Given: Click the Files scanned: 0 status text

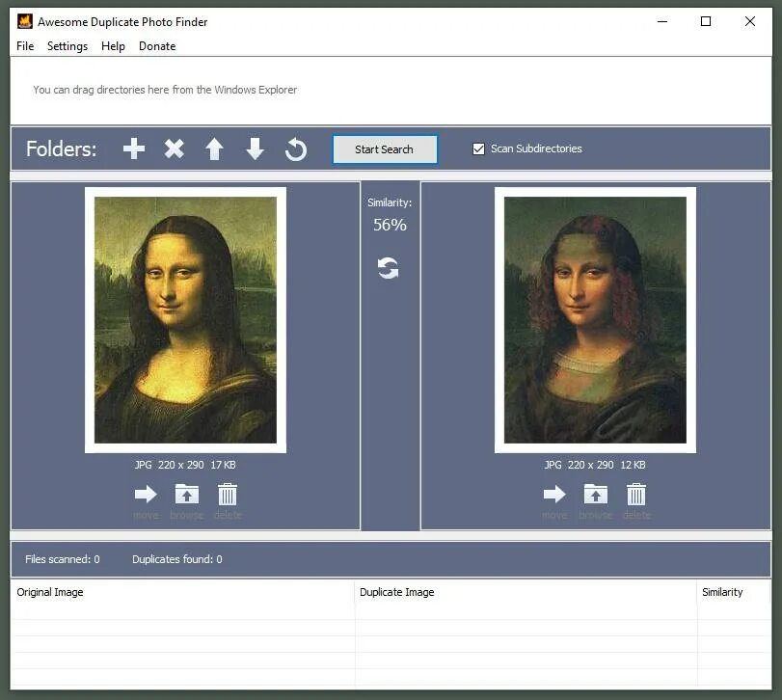Looking at the screenshot, I should tap(63, 559).
